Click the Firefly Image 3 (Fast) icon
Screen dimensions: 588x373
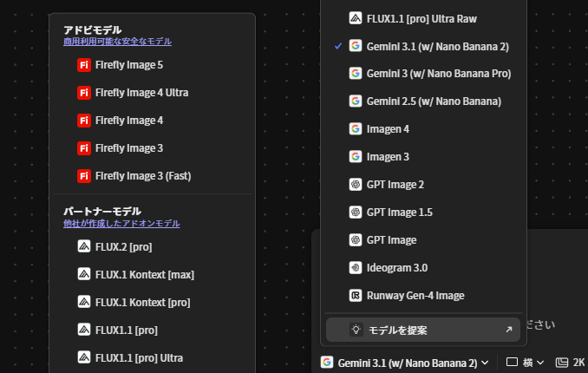pos(84,176)
